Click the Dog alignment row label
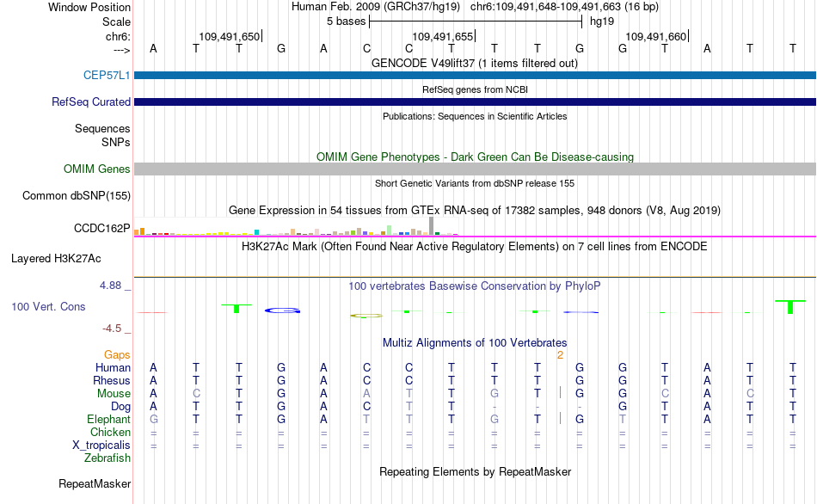The image size is (817, 504). 120,407
